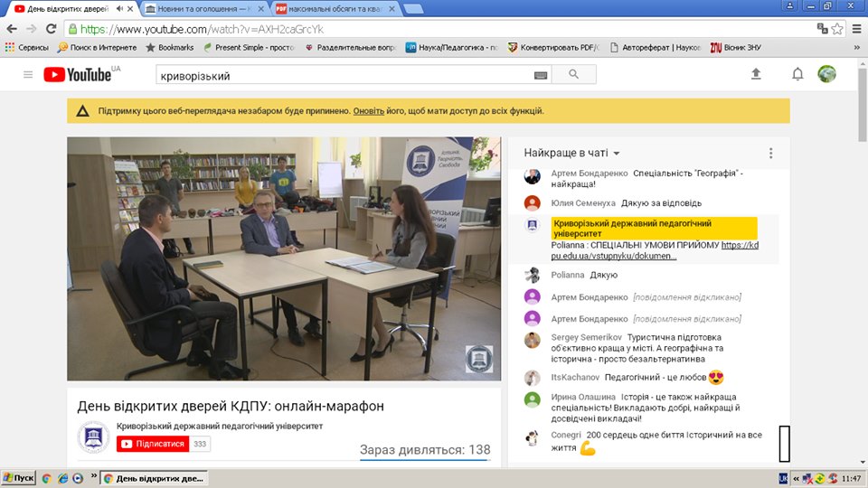
Task: Open the notifications bell
Action: coord(797,74)
